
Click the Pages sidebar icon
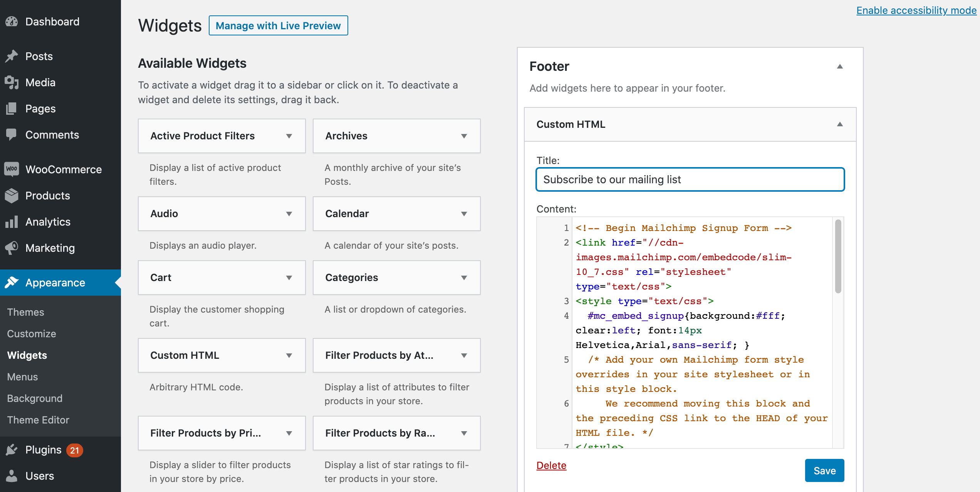coord(12,109)
